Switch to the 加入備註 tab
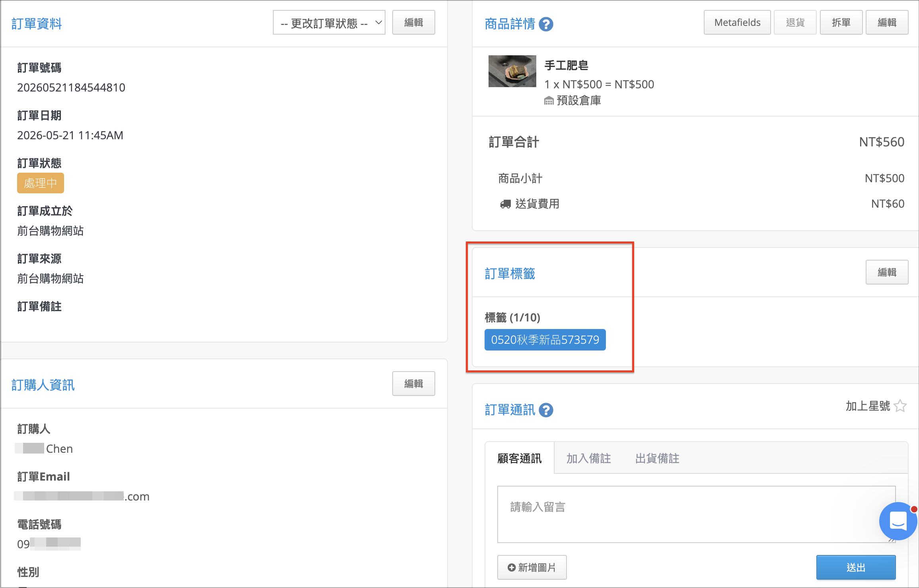Viewport: 919px width, 588px height. [588, 458]
